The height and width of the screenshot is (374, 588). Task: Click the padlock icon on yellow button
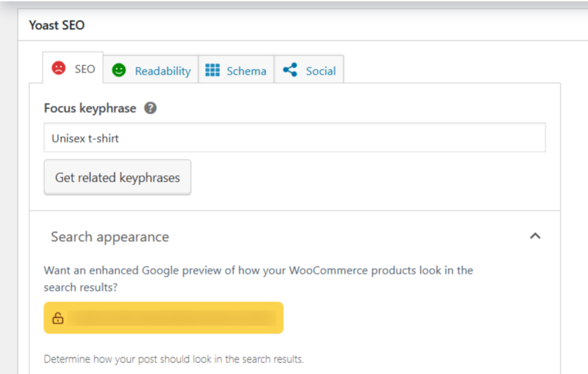click(58, 318)
